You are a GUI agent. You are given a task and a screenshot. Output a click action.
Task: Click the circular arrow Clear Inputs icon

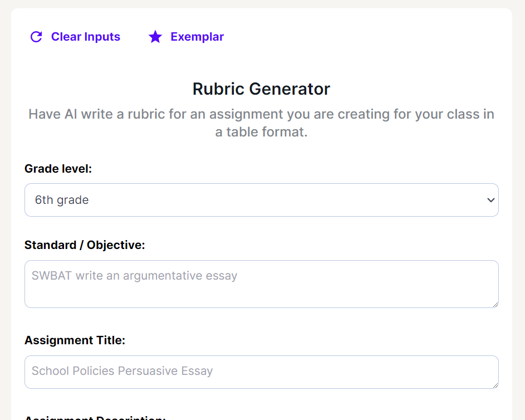[36, 37]
